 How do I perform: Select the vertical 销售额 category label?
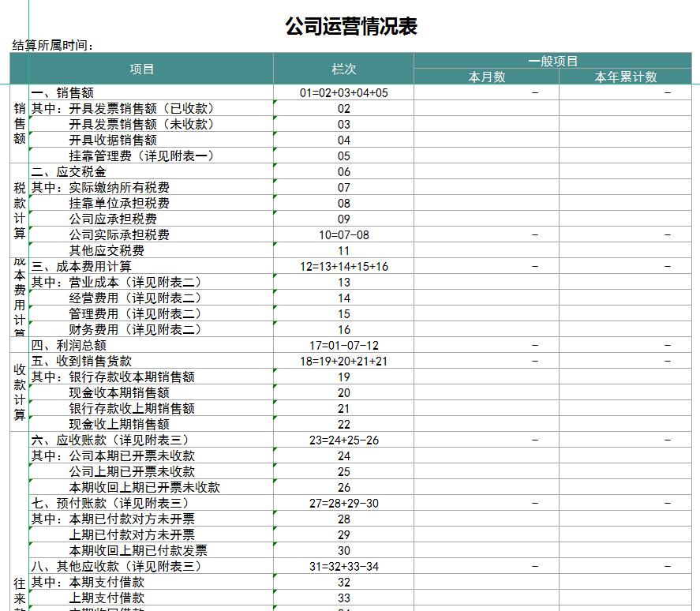tap(18, 124)
